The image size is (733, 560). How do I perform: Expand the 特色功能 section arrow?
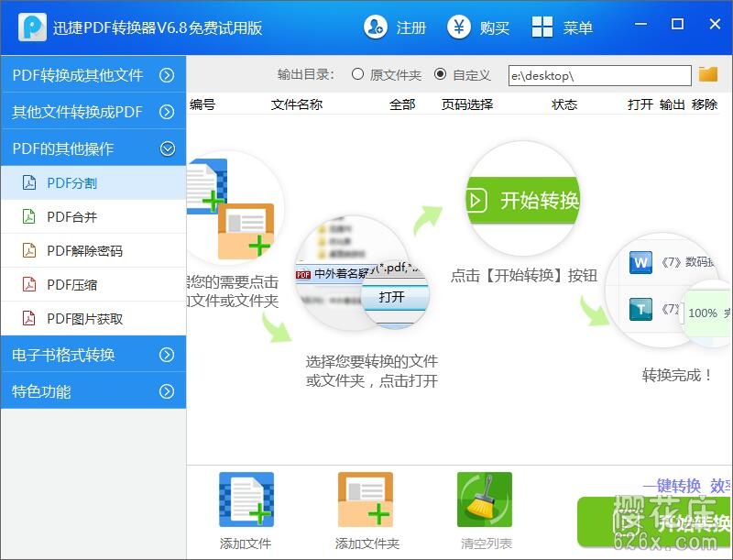pos(167,391)
